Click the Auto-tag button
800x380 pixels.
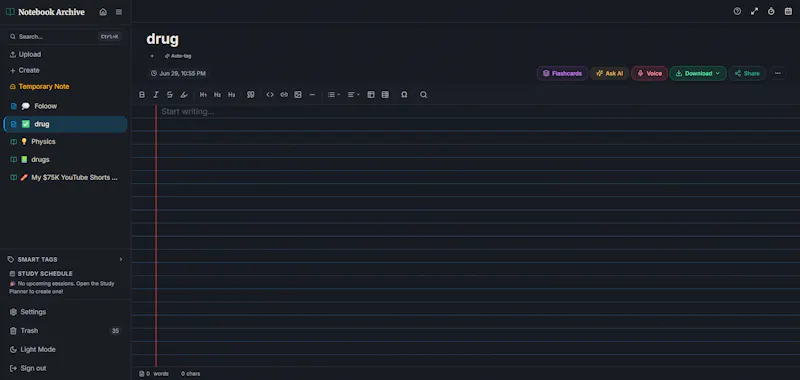point(178,56)
